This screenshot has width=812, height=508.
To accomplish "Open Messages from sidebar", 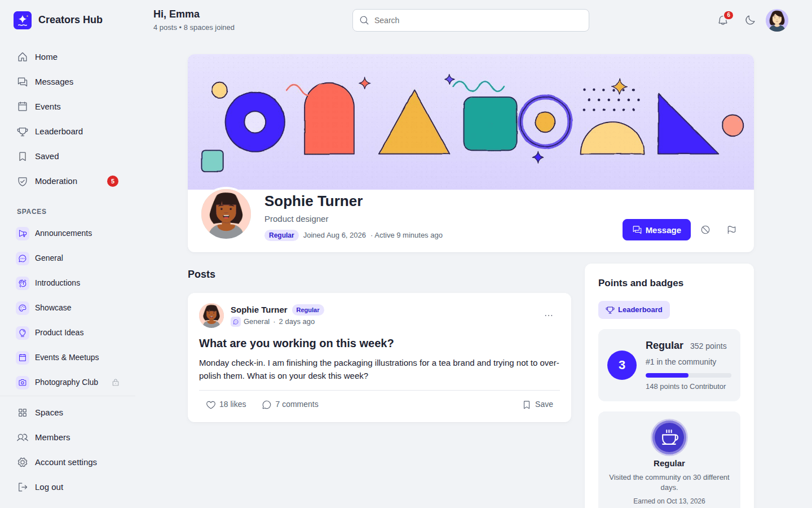I will 68,82.
